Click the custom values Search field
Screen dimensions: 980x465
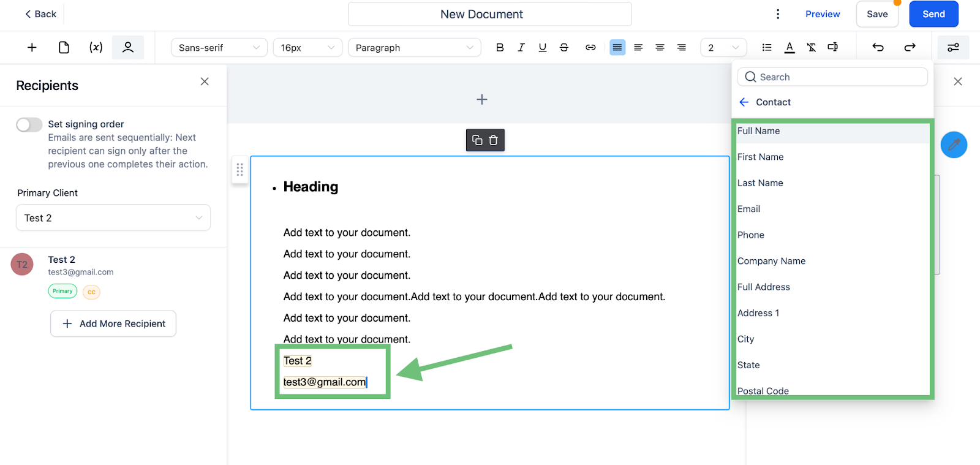832,77
